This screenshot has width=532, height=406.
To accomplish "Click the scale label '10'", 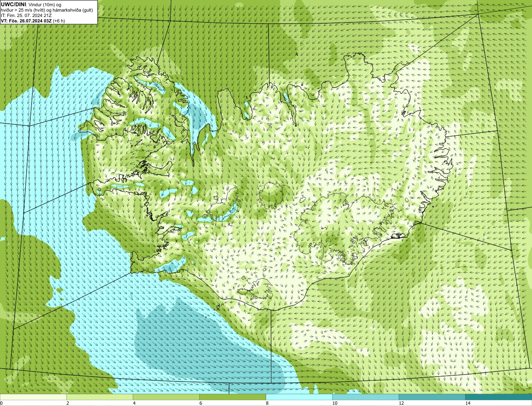I will pos(334,403).
